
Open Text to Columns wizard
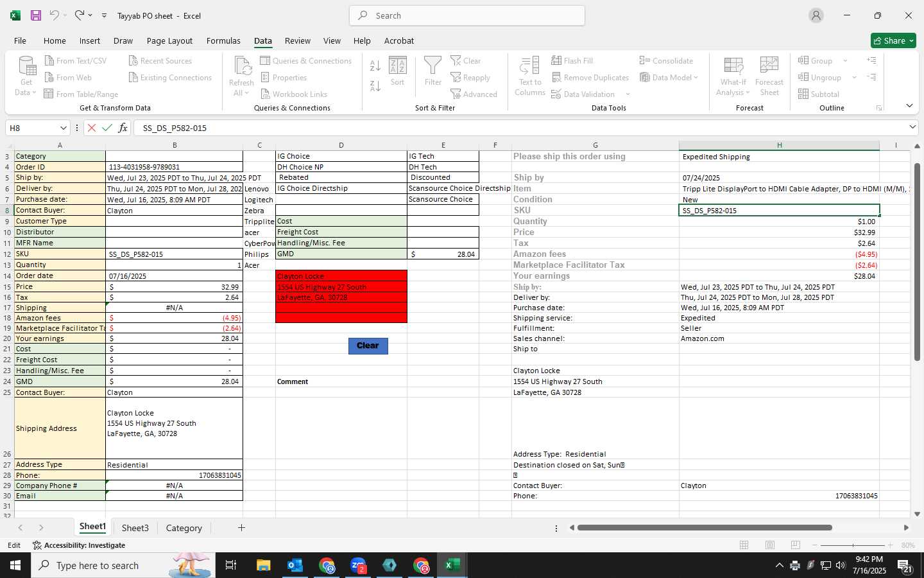pos(530,76)
